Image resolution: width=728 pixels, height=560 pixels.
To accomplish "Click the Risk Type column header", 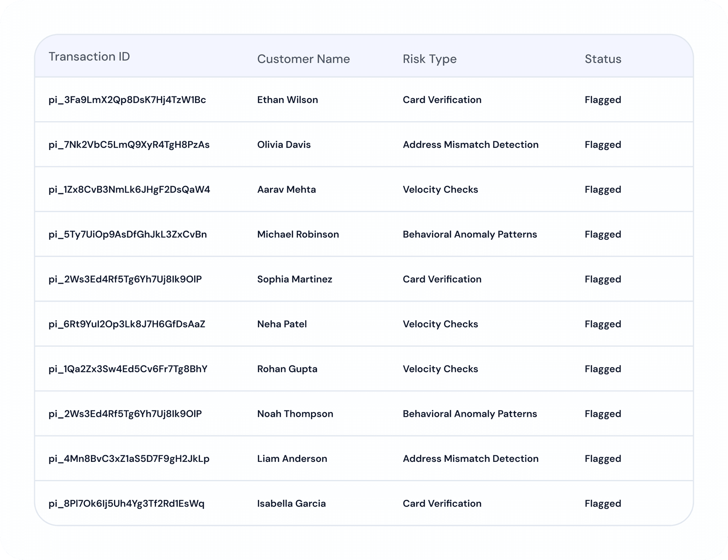I will click(x=430, y=59).
